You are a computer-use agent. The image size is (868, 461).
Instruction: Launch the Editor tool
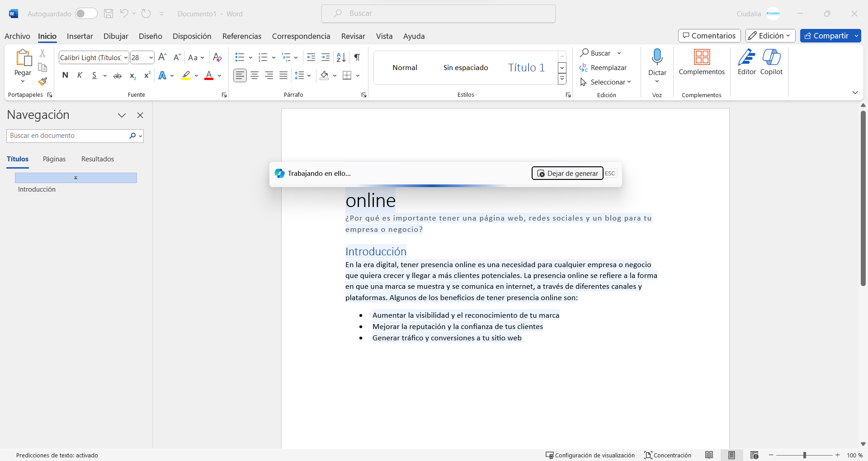(x=746, y=63)
